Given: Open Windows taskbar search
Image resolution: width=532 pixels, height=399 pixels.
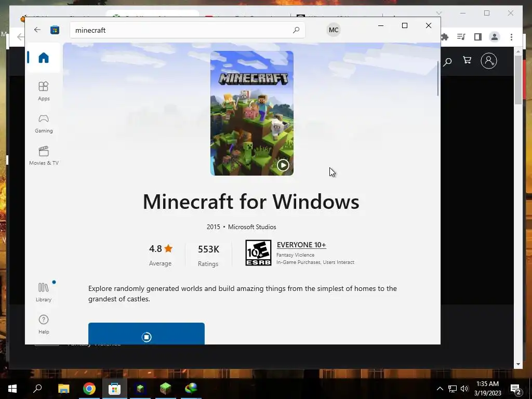Looking at the screenshot, I should coord(37,389).
